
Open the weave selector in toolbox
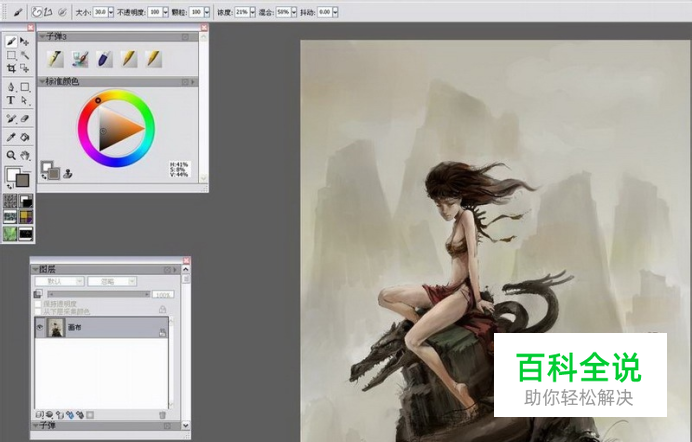click(x=26, y=217)
